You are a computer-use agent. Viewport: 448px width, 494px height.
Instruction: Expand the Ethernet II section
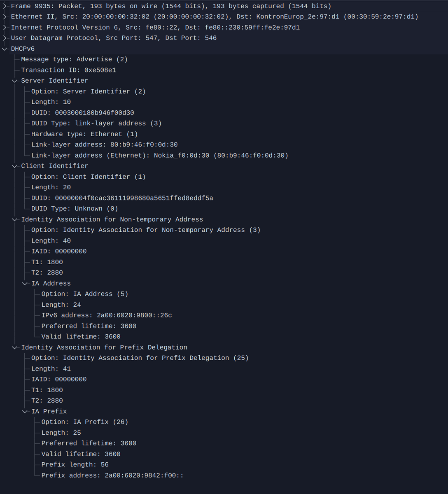pos(5,17)
